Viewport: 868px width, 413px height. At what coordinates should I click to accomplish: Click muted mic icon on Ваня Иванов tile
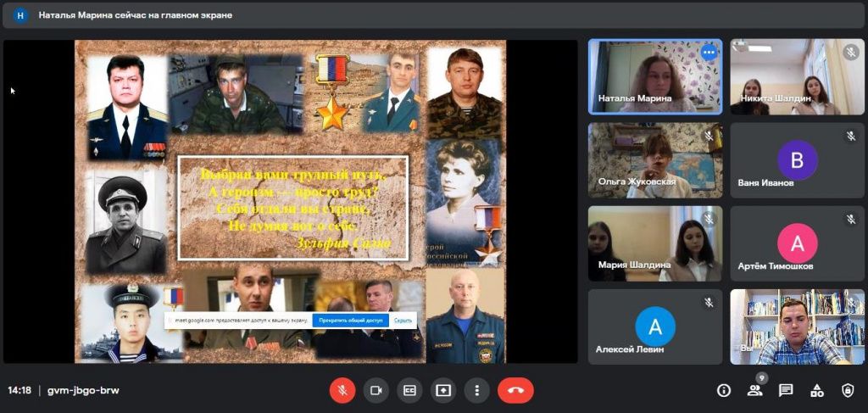point(851,136)
